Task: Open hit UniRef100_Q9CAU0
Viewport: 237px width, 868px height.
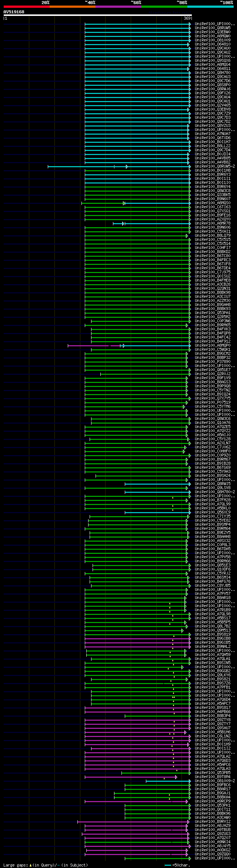Action: [213, 48]
